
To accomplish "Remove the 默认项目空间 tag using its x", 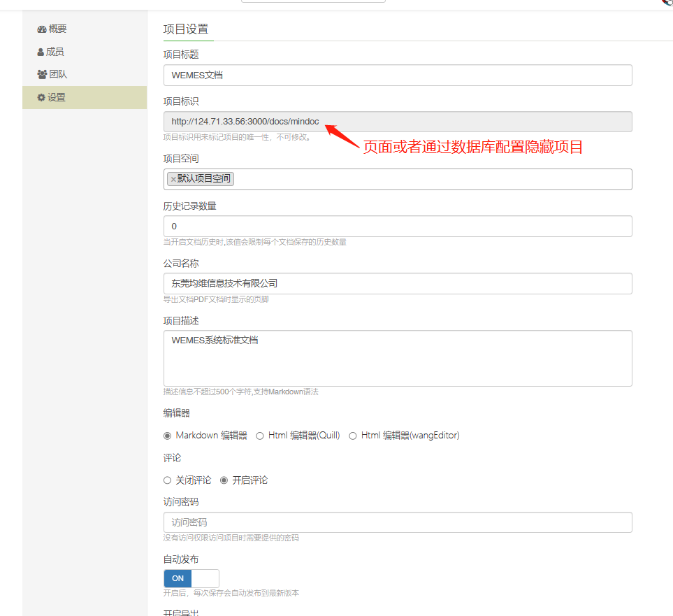I will [173, 179].
